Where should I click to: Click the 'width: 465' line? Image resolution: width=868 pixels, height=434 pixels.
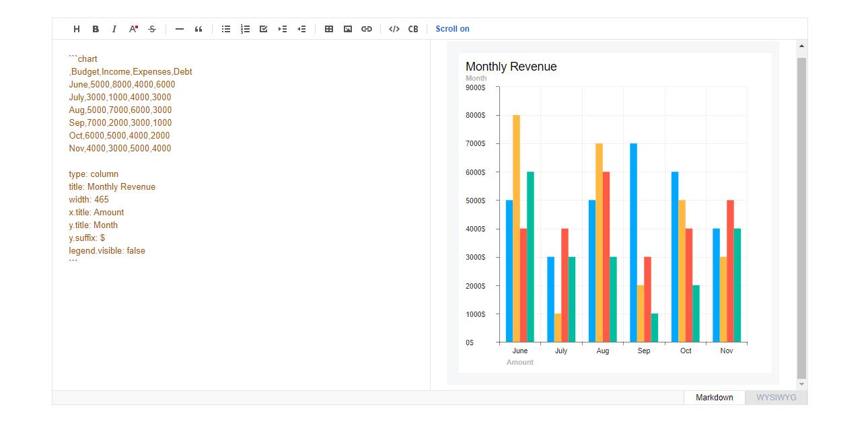pyautogui.click(x=88, y=200)
